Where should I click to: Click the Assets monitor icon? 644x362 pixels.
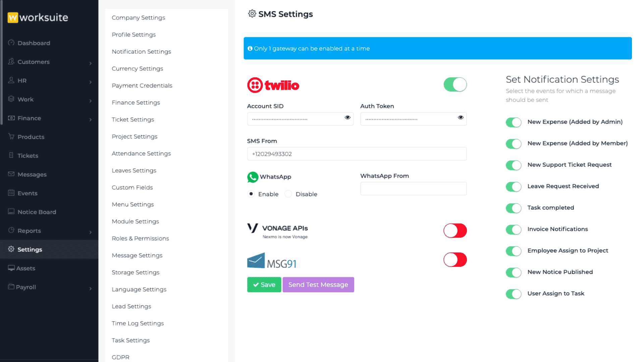click(11, 268)
